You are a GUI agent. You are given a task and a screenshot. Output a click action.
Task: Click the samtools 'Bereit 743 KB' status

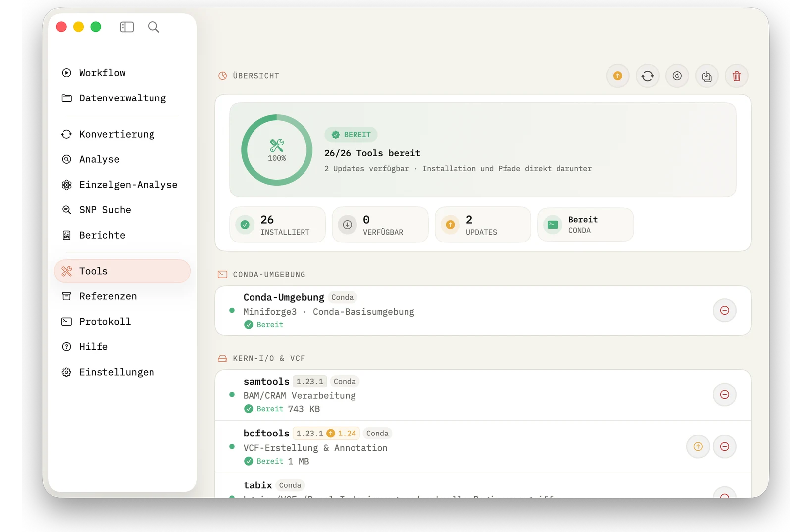282,409
